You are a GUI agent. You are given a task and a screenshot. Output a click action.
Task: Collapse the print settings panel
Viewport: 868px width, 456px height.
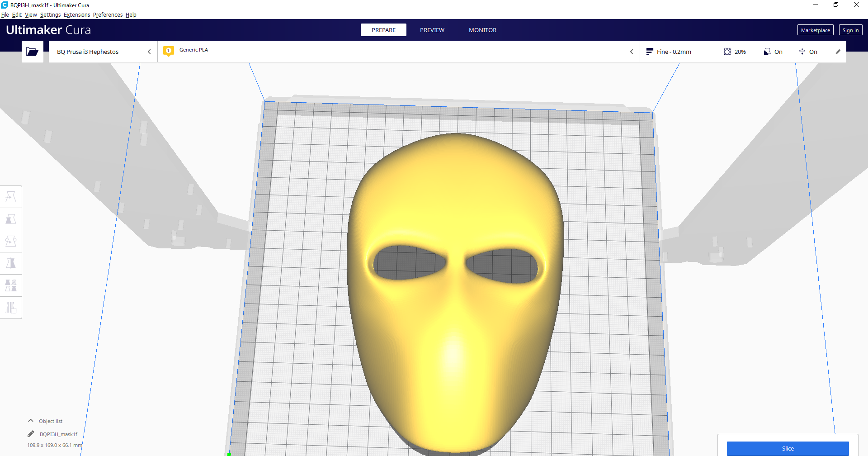pos(632,52)
